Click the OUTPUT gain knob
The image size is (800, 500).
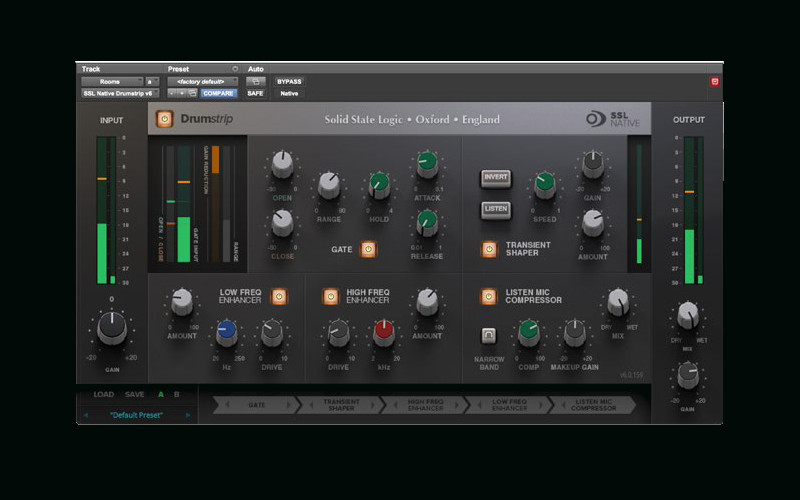coord(688,375)
